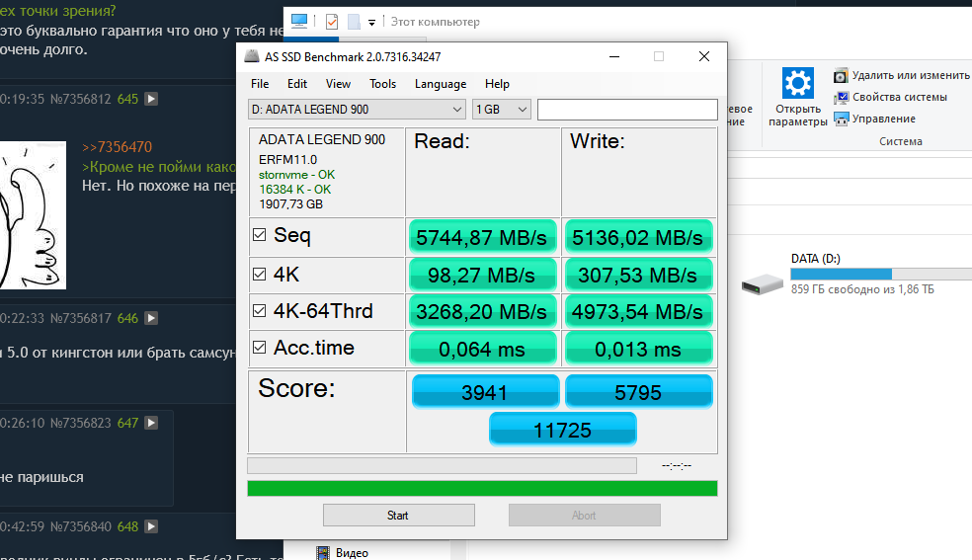Click reply arrow icon on post 645
The image size is (972, 560).
[x=151, y=99]
